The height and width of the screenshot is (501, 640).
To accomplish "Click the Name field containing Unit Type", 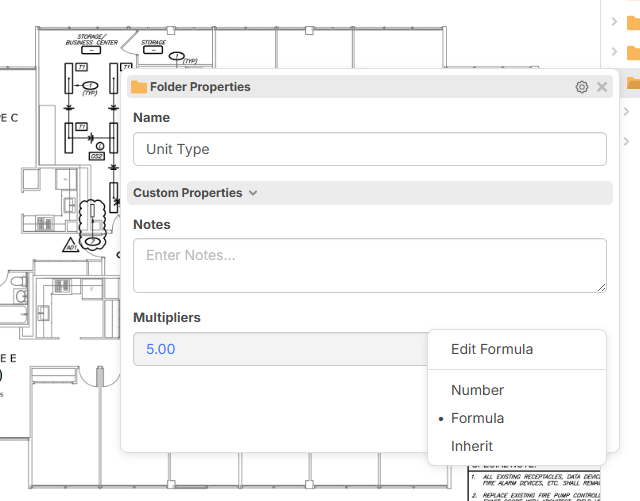I will click(369, 149).
